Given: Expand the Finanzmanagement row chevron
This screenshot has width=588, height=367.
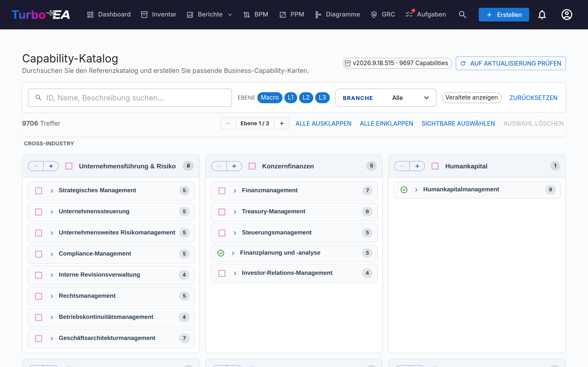Looking at the screenshot, I should pos(235,191).
